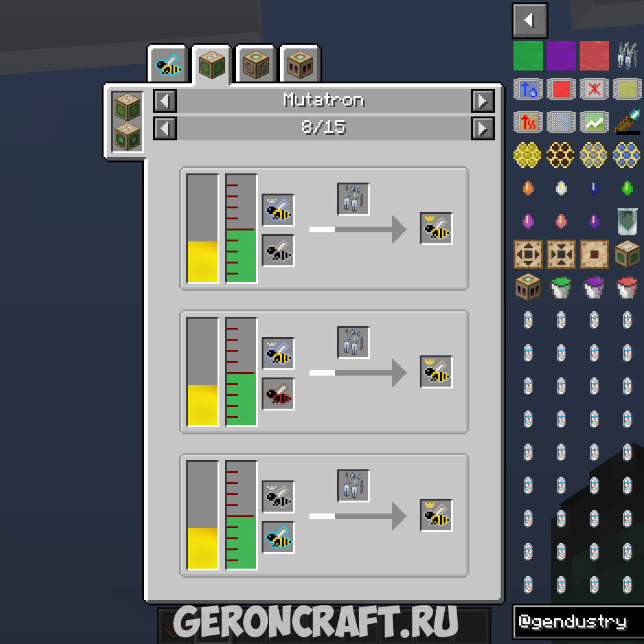Select the yellow honeycomb item
This screenshot has width=644, height=644.
[x=528, y=155]
